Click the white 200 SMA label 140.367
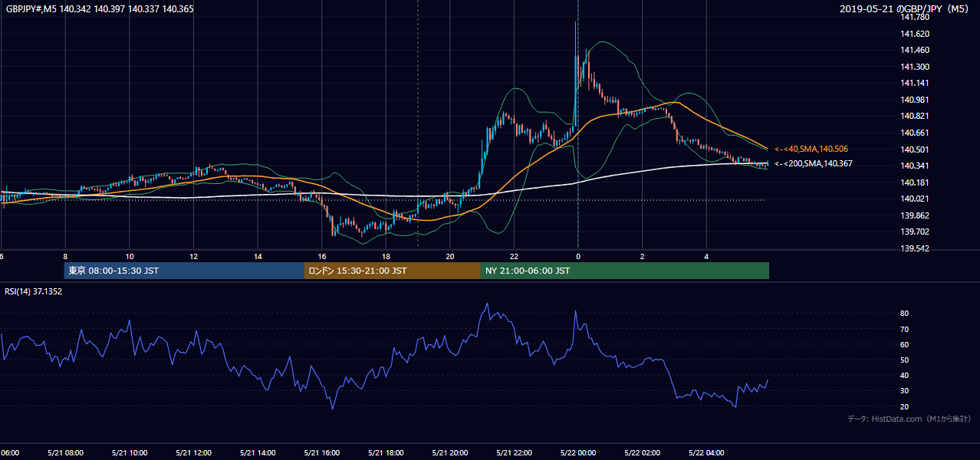This screenshot has width=980, height=460. [813, 163]
